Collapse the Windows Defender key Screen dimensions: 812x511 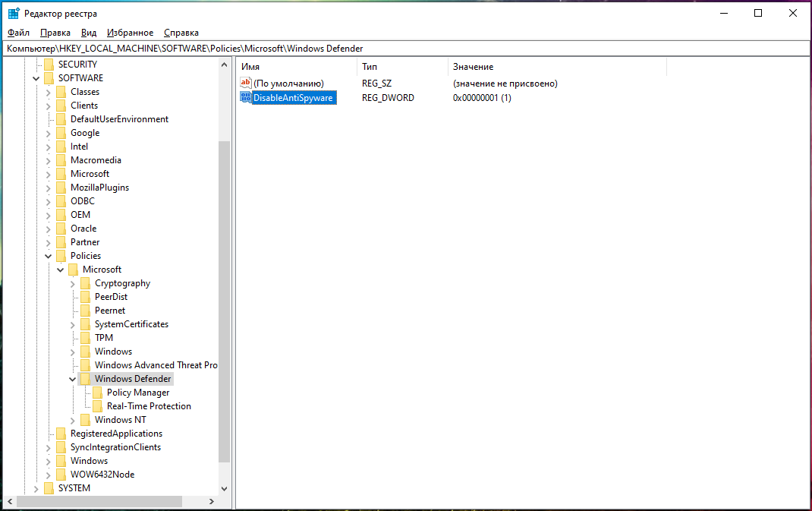[x=73, y=379]
